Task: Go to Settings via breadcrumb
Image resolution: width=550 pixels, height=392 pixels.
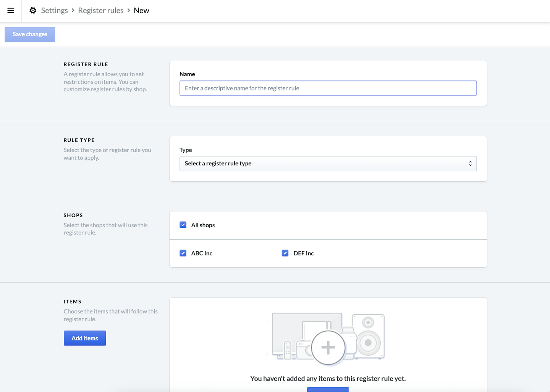Action: (x=54, y=11)
